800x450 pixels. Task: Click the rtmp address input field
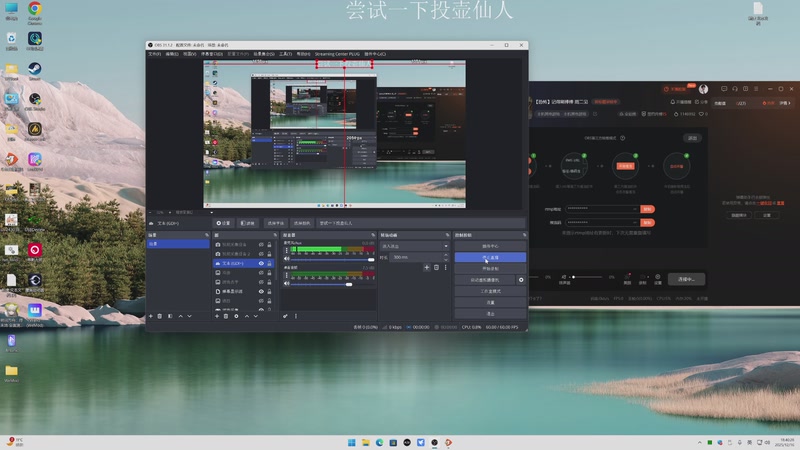tap(600, 209)
